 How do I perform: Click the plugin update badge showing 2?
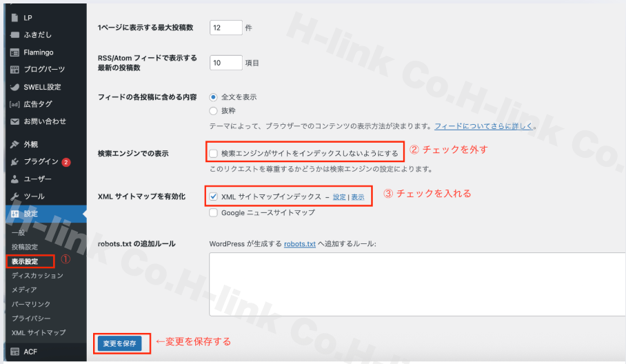click(66, 162)
